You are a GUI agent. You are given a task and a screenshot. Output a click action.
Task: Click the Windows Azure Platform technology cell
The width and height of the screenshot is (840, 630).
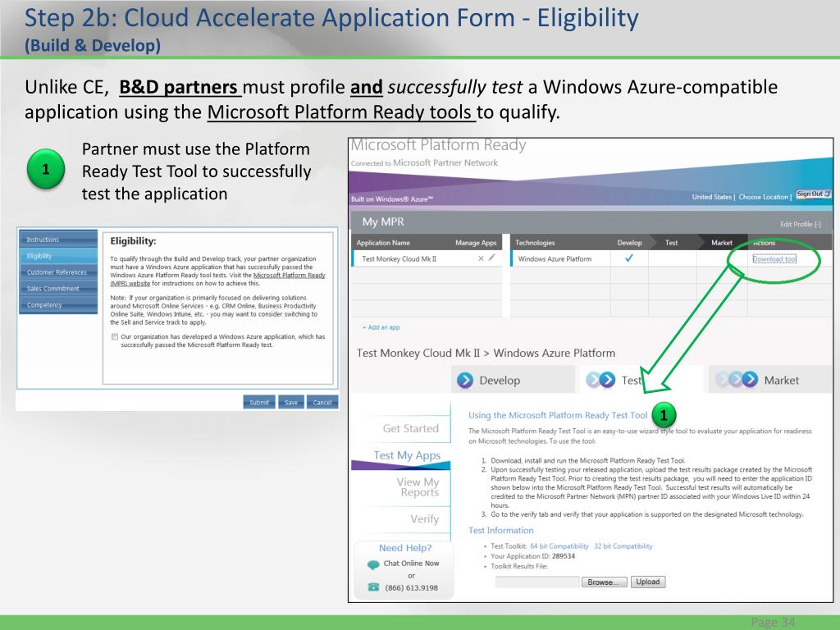pos(555,258)
